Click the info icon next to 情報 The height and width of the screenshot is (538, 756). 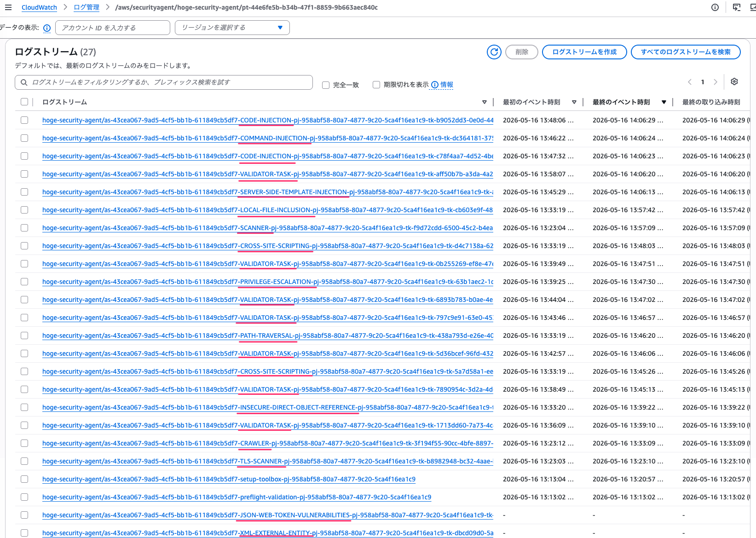click(x=435, y=85)
